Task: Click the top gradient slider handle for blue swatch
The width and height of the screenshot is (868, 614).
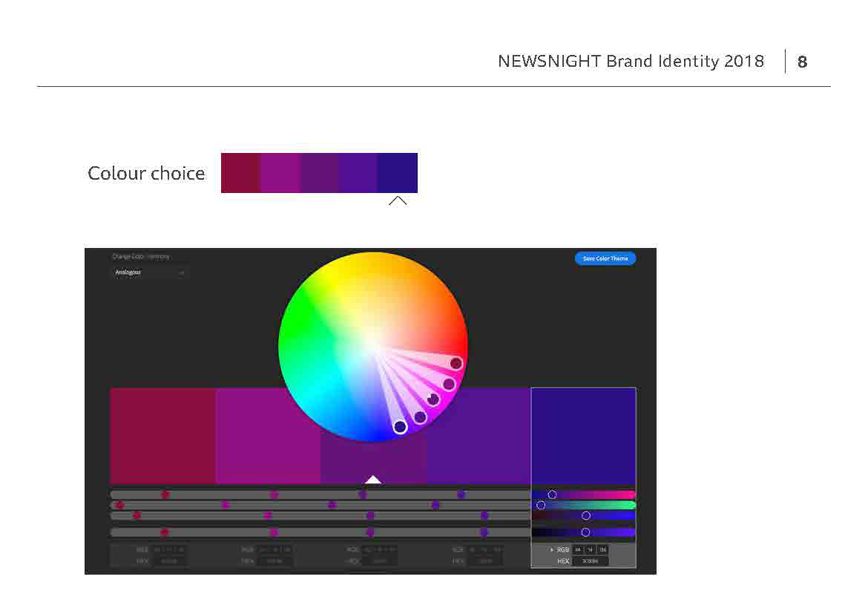Action: (x=552, y=494)
